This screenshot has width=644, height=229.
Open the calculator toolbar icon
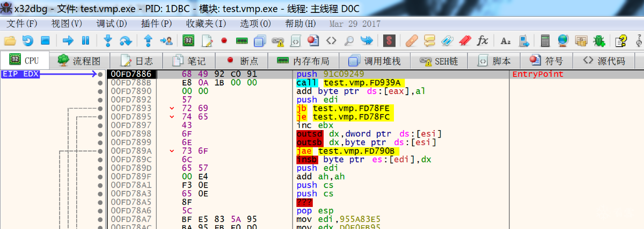pyautogui.click(x=545, y=40)
